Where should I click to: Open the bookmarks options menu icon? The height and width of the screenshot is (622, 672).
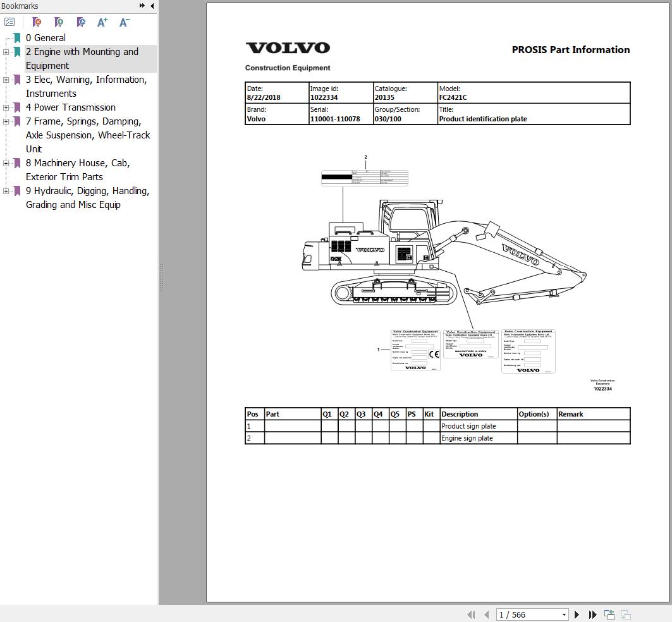[x=9, y=22]
